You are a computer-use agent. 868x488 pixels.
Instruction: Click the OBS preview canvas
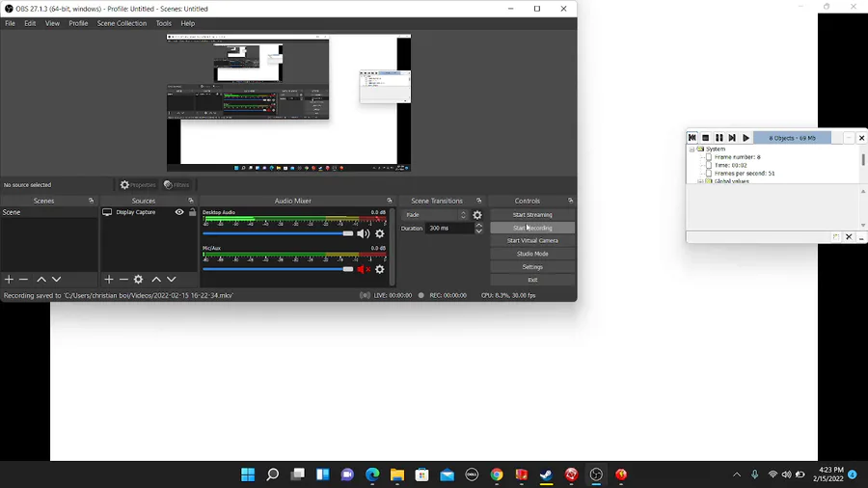pyautogui.click(x=289, y=103)
